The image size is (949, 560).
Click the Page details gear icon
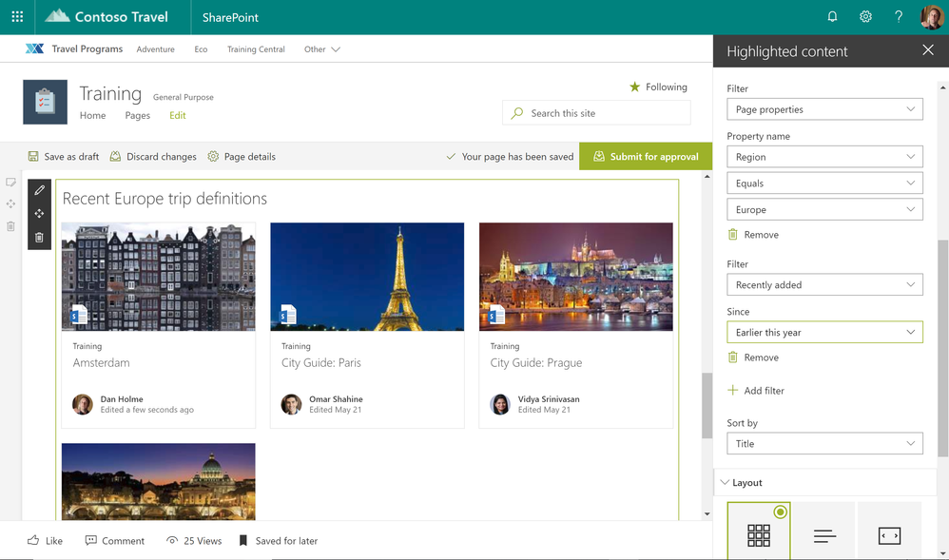point(213,156)
